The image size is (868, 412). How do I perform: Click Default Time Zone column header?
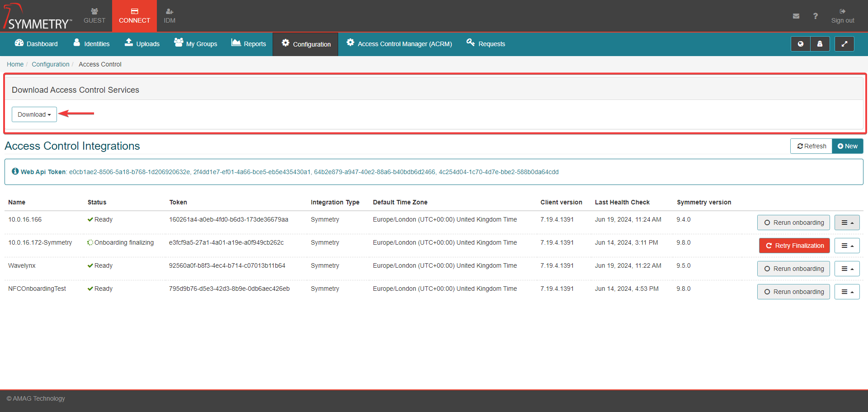[400, 202]
